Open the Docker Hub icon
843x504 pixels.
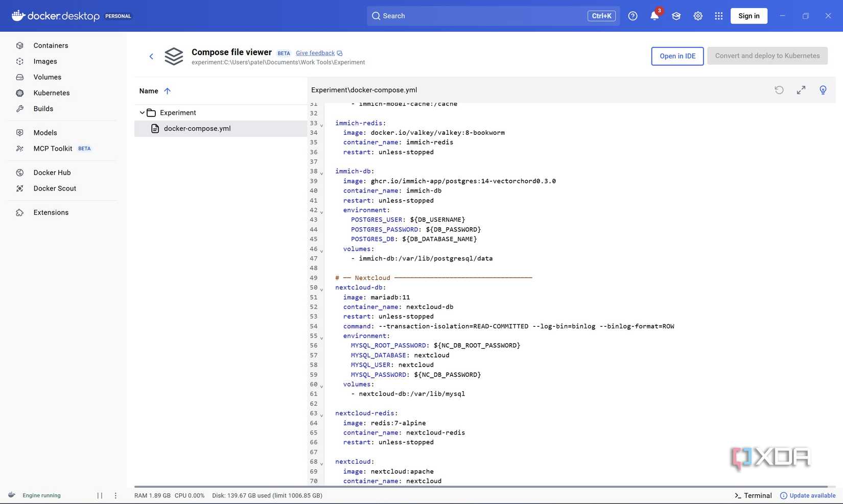tap(20, 173)
